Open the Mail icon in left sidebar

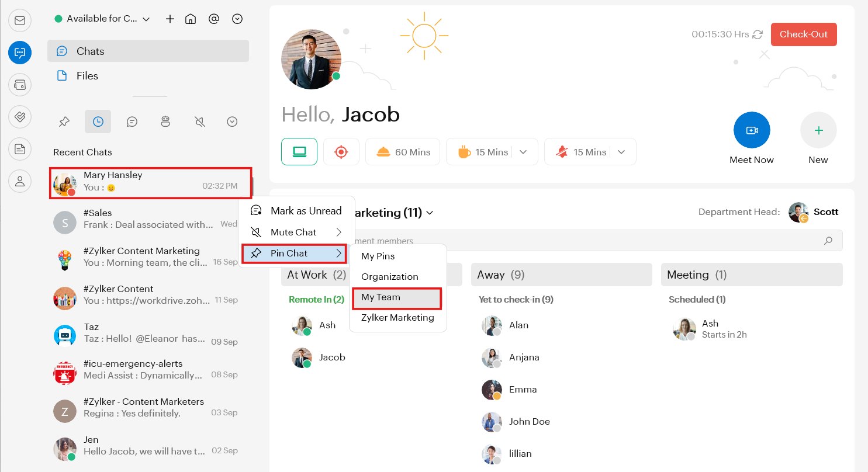(x=20, y=21)
